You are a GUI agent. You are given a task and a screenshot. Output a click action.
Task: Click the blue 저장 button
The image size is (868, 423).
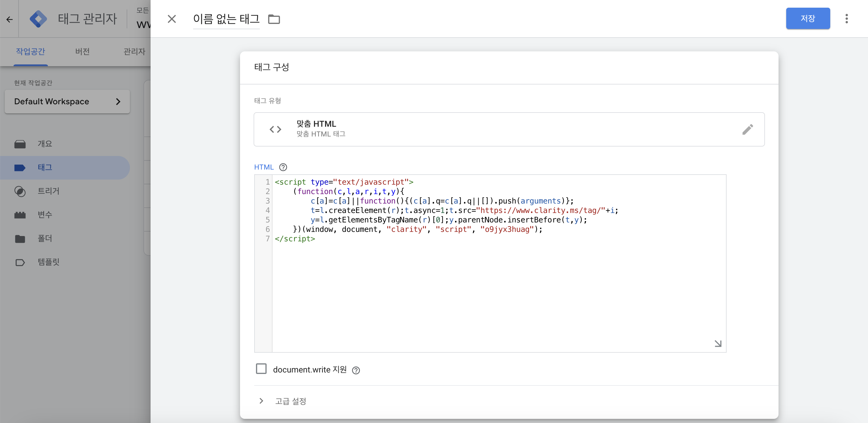click(x=808, y=19)
